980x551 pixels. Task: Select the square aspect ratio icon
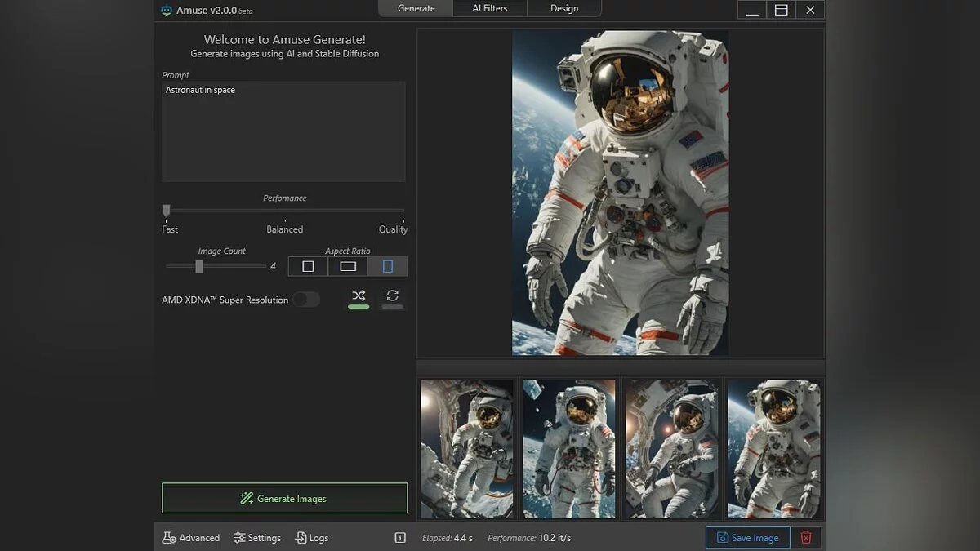click(x=308, y=266)
